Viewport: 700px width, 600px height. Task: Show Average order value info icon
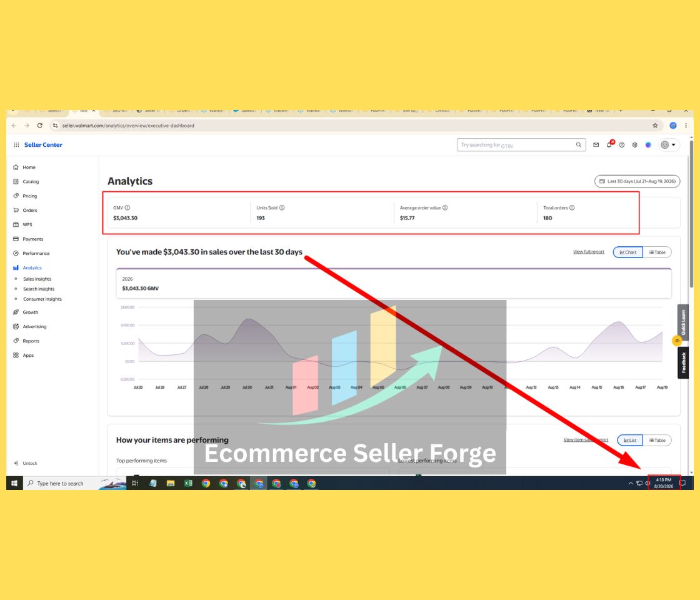pos(445,207)
